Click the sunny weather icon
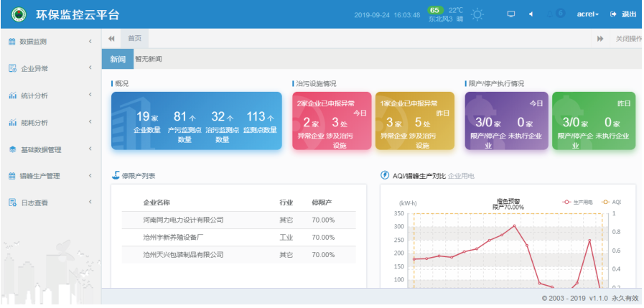Image resolution: width=644 pixels, height=308 pixels. pos(477,14)
